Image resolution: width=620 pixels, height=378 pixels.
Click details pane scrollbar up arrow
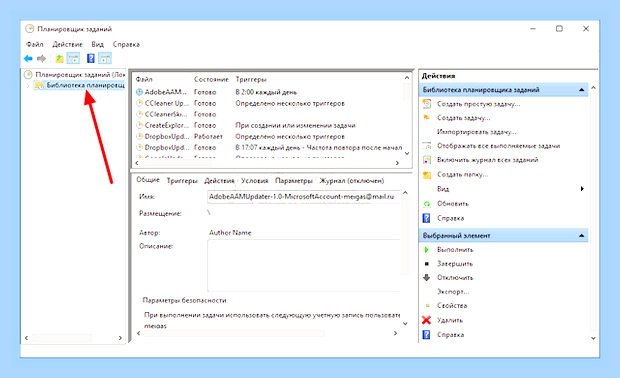click(x=405, y=193)
